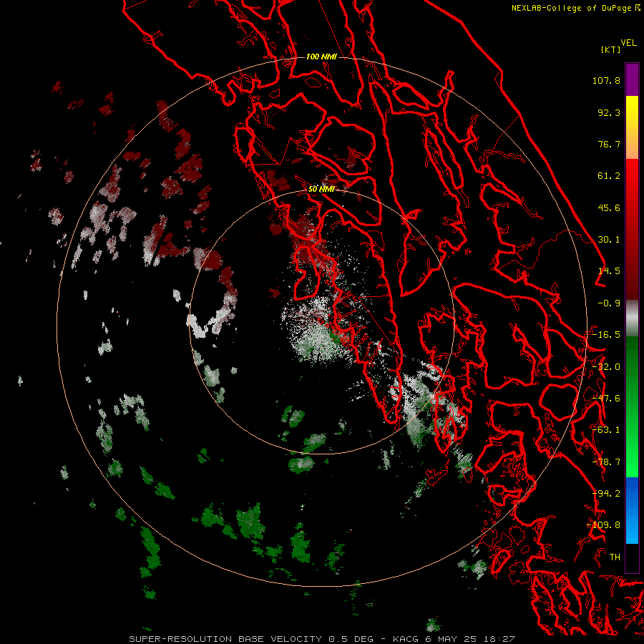Click the VEL legend heading

[x=628, y=43]
